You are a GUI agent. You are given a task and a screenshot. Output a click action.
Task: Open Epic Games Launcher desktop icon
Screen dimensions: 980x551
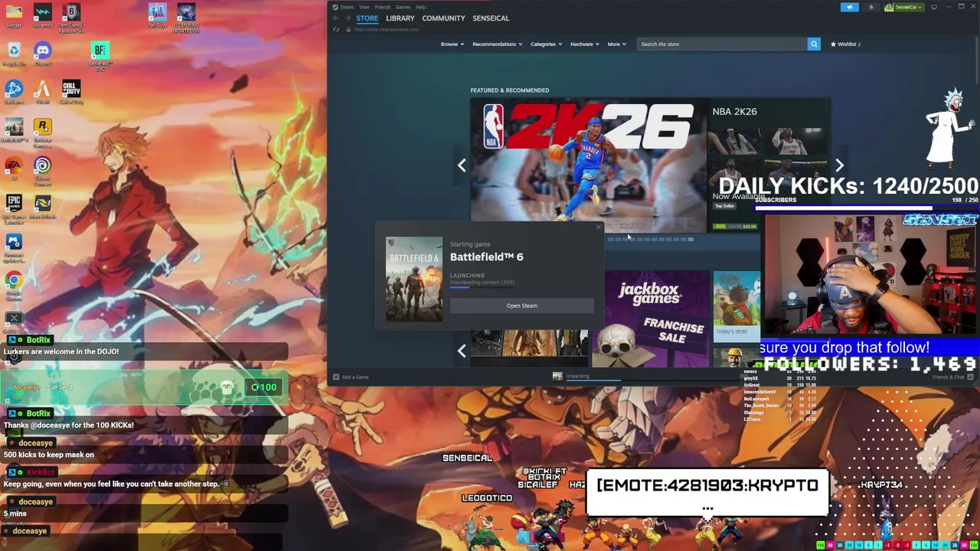(x=14, y=209)
